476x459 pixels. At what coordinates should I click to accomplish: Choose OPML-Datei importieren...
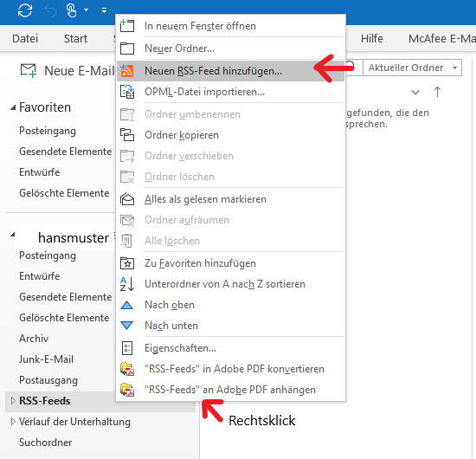pos(231,92)
